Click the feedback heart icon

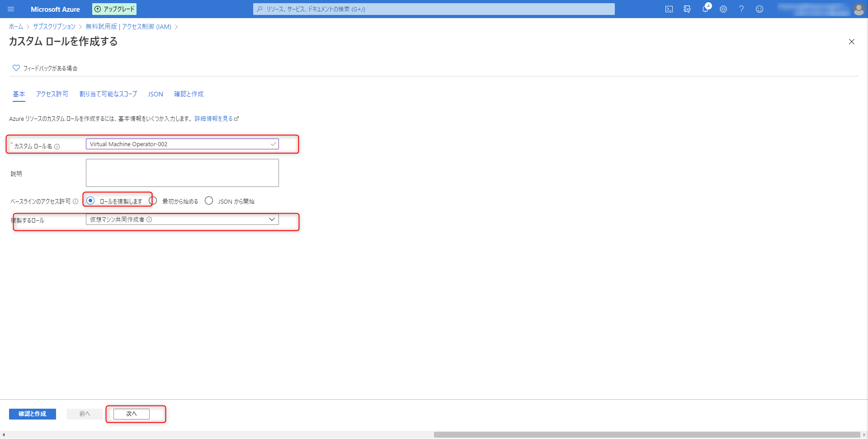(16, 68)
